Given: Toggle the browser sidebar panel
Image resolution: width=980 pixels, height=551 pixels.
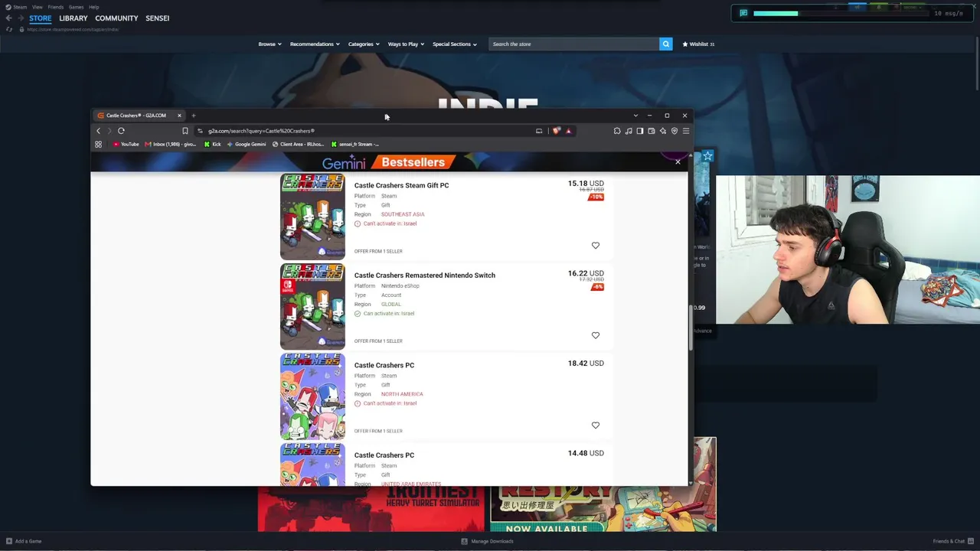Looking at the screenshot, I should 640,131.
